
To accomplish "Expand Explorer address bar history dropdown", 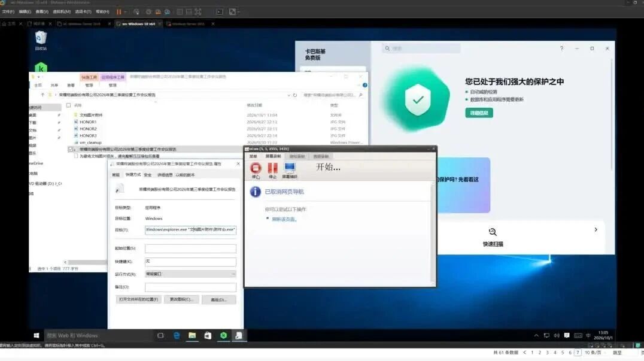I will pyautogui.click(x=288, y=95).
